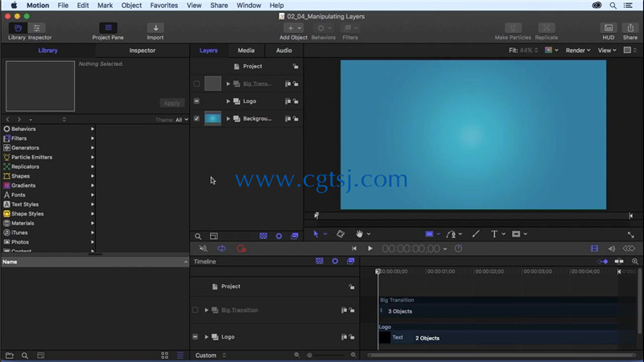The width and height of the screenshot is (644, 362).
Task: Click the Import toolbar icon
Action: [x=155, y=28]
